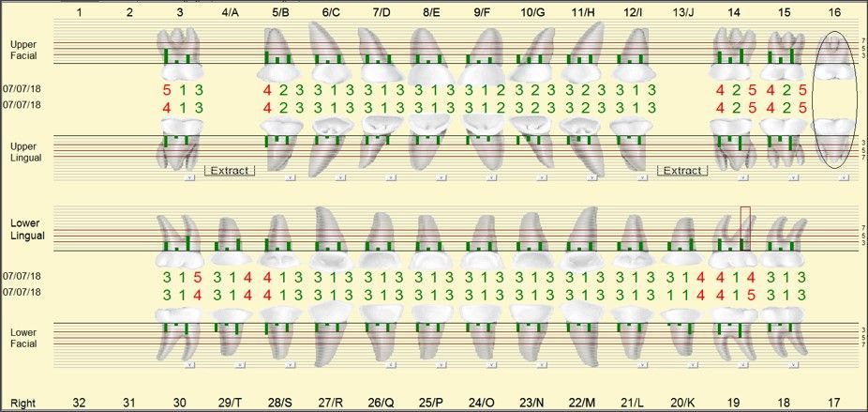Select the lower facial image of tooth 28/S

point(280,331)
